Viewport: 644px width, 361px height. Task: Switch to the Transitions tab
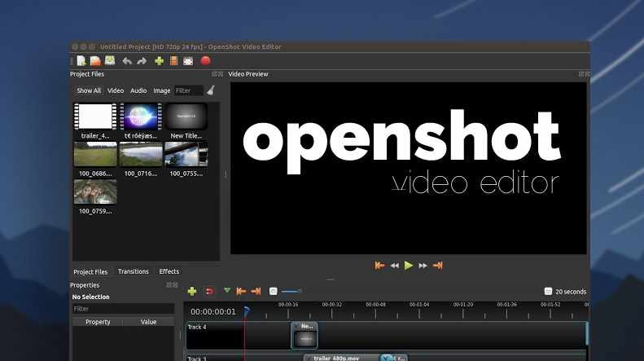point(134,271)
